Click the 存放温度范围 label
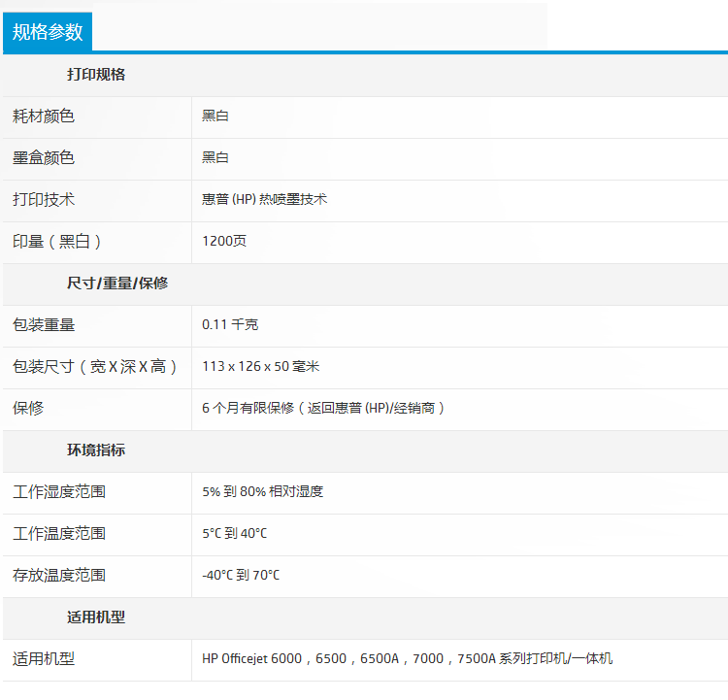728x700 pixels. (x=59, y=576)
